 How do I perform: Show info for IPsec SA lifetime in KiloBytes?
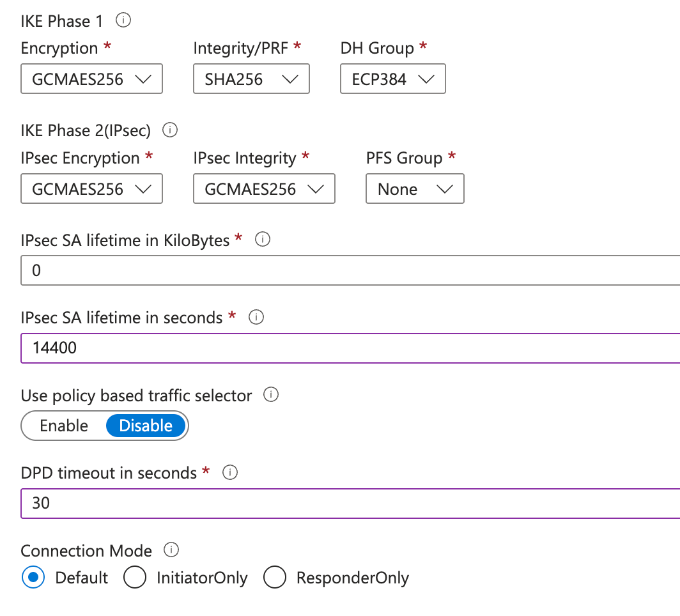coord(262,240)
